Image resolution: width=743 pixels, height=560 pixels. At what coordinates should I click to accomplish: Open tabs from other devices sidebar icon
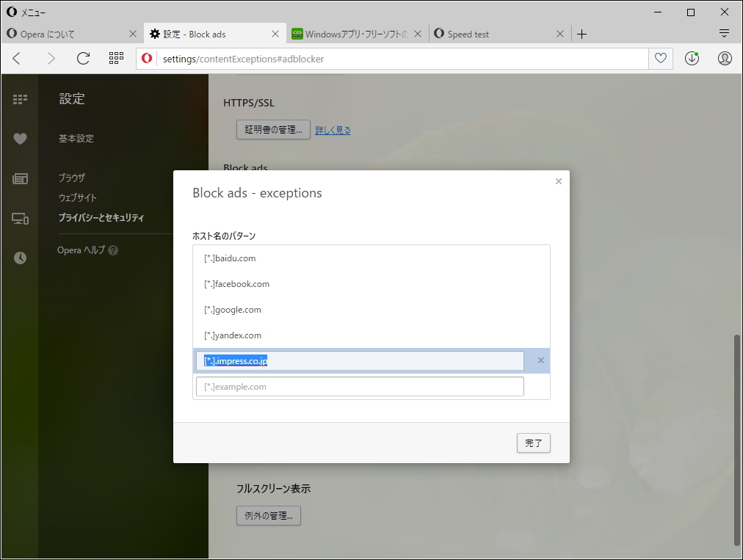click(19, 218)
